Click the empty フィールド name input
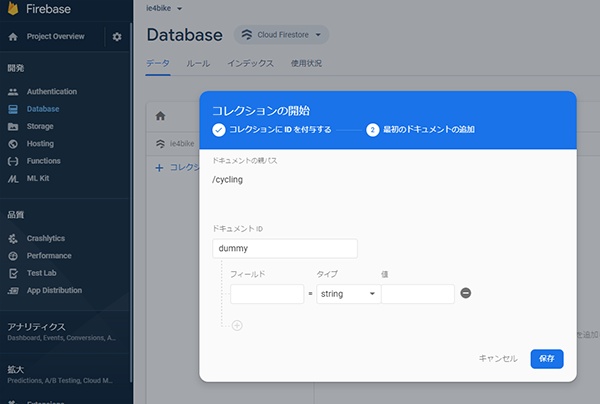Image resolution: width=600 pixels, height=404 pixels. click(x=267, y=294)
